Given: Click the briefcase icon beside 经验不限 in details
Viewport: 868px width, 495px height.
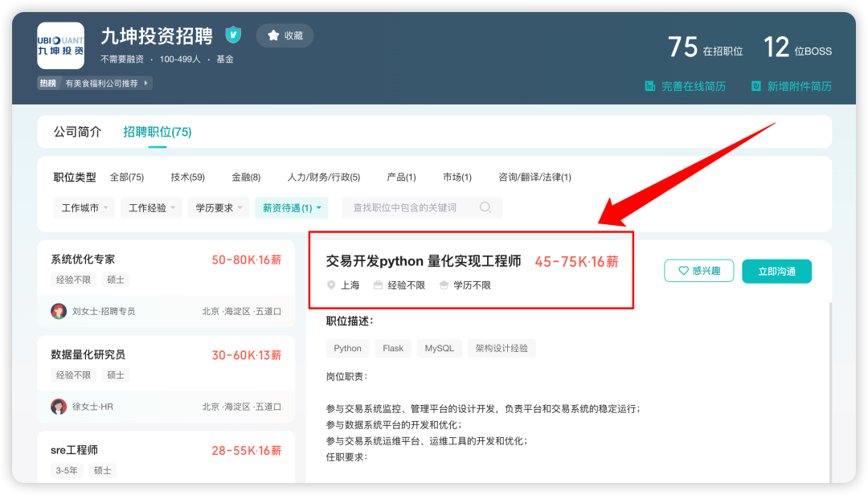Looking at the screenshot, I should pos(378,285).
